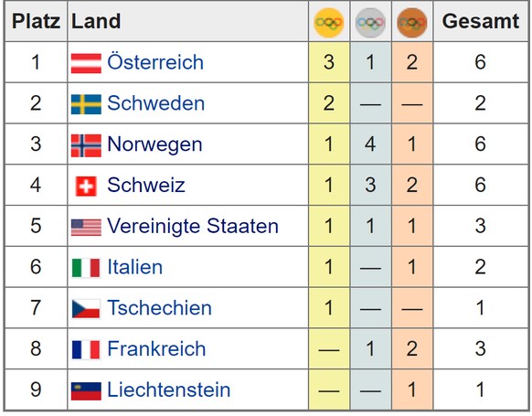The width and height of the screenshot is (532, 416).
Task: Follow the Vereinigte Staaten link
Action: (193, 226)
